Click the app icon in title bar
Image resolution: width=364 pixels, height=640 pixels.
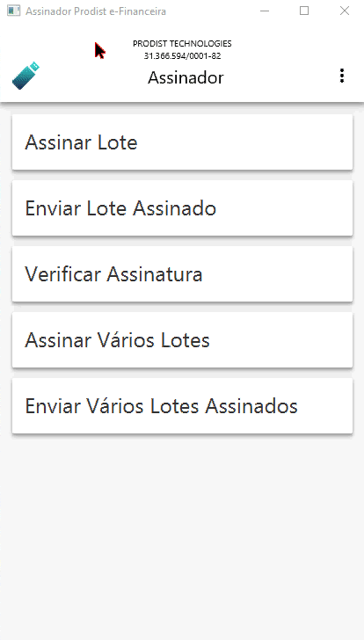[13, 11]
